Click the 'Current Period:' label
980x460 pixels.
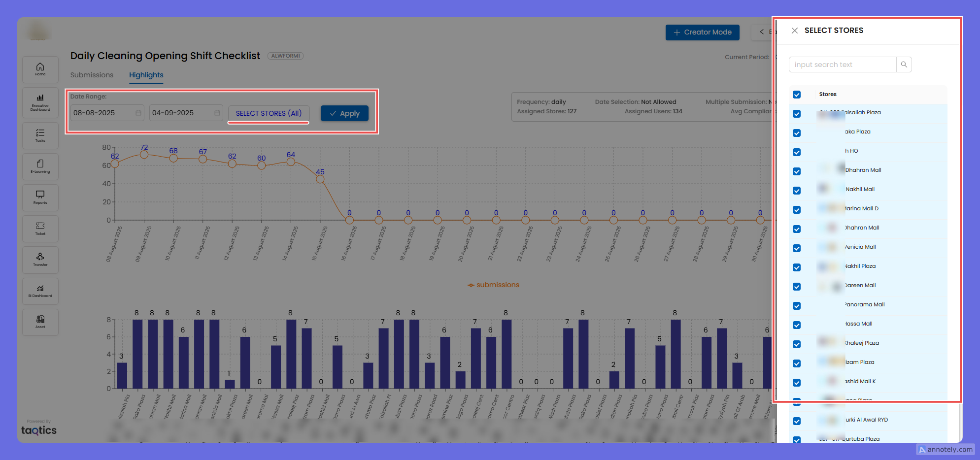pos(747,57)
